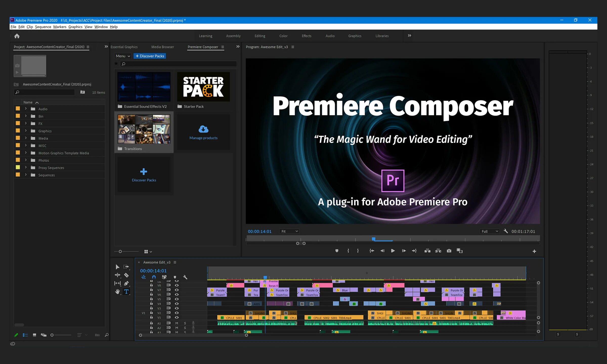Image resolution: width=607 pixels, height=364 pixels.
Task: Click the Home icon
Action: (x=17, y=36)
